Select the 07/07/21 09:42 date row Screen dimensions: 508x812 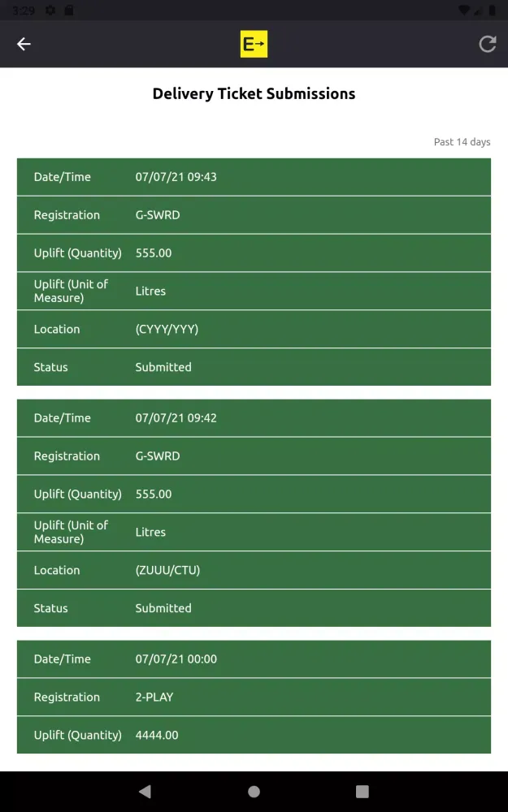point(254,418)
